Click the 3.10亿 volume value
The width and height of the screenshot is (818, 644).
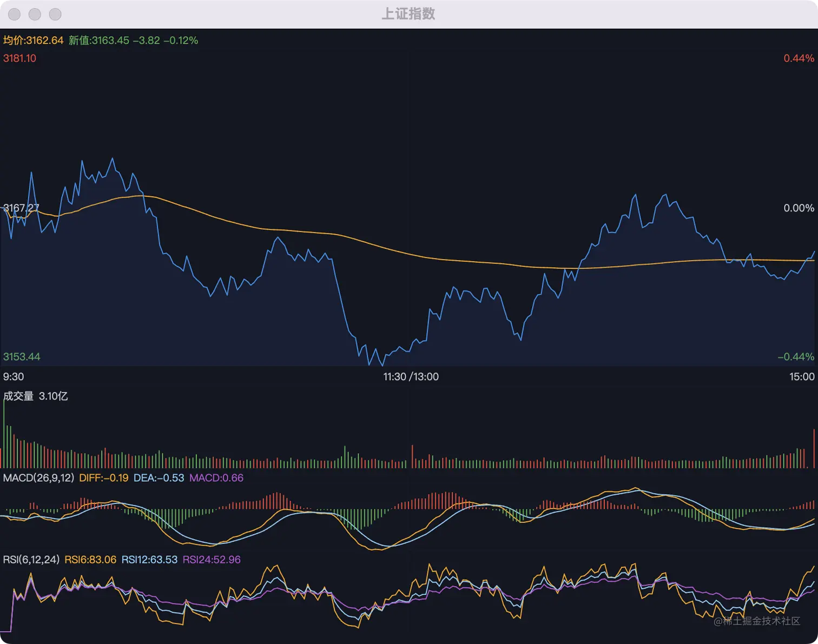[54, 396]
